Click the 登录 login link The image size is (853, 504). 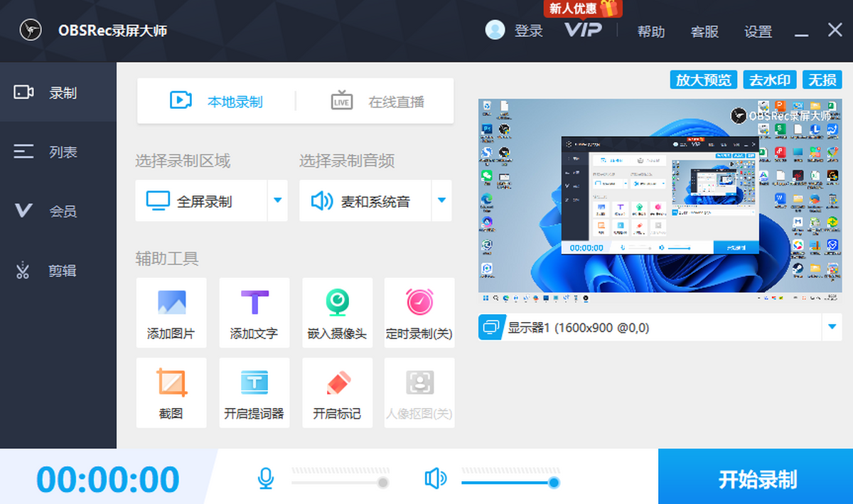[528, 31]
